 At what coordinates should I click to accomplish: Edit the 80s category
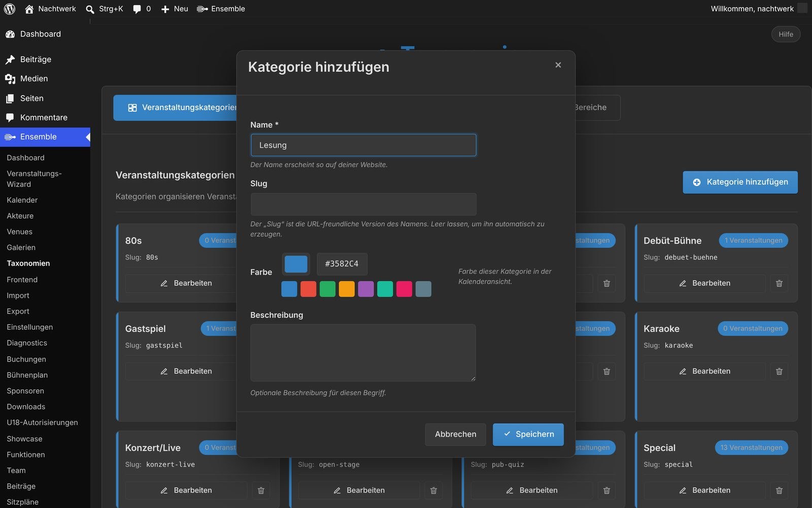pos(186,283)
